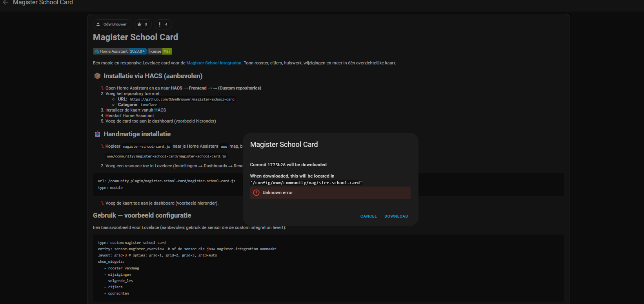644x304 pixels.
Task: Click the 'type: custom:magister-school-card' code line
Action: (x=132, y=243)
